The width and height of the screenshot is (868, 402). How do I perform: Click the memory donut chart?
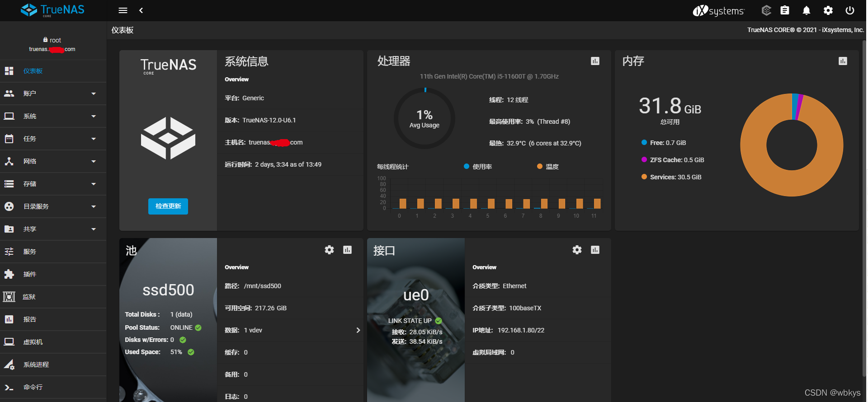coord(792,145)
